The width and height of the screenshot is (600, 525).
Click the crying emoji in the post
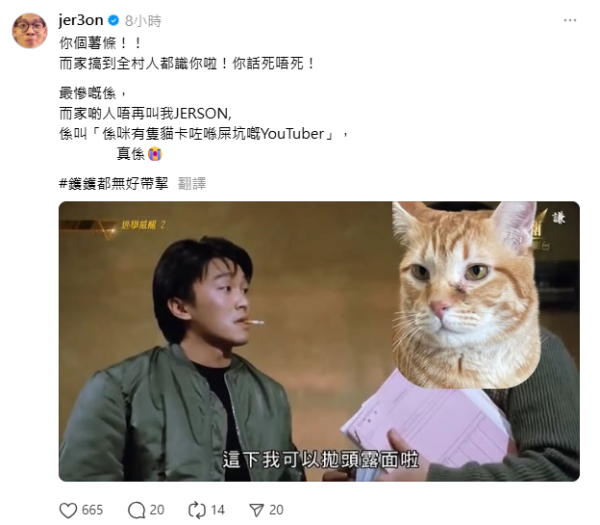(155, 154)
